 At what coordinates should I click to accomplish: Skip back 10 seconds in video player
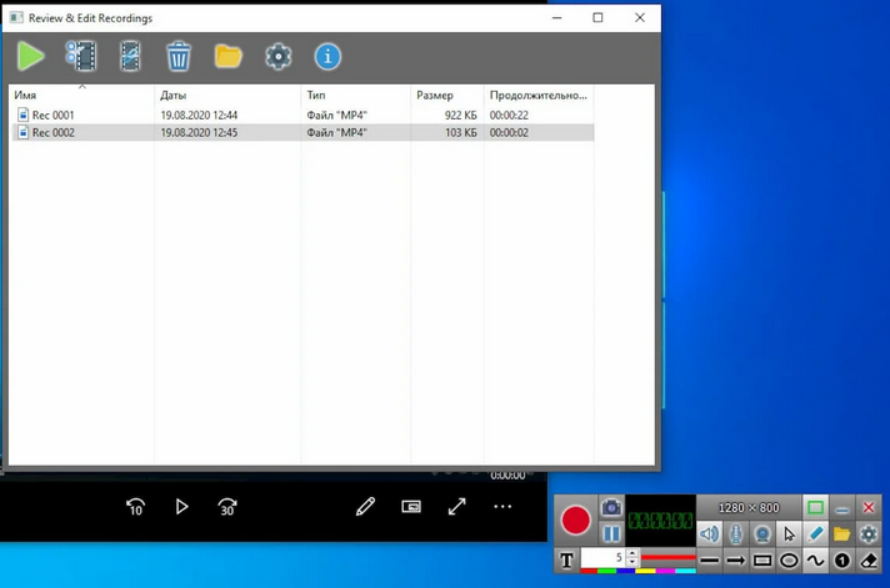point(135,507)
